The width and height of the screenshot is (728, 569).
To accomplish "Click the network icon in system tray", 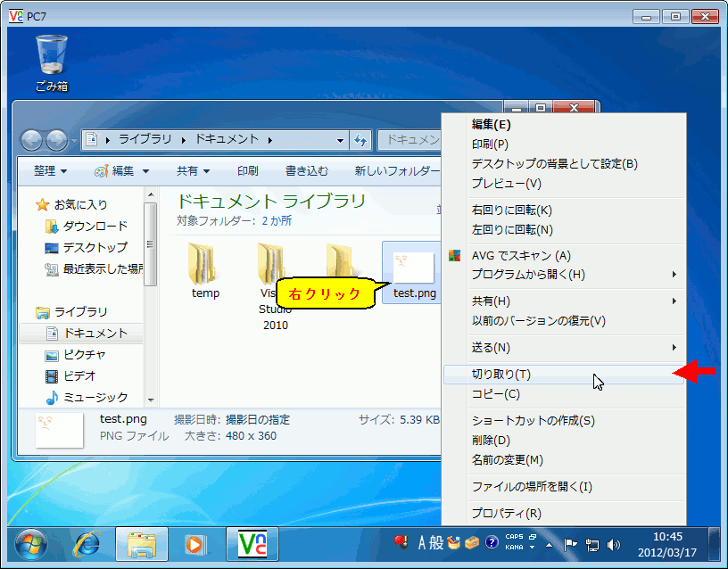I will [593, 546].
